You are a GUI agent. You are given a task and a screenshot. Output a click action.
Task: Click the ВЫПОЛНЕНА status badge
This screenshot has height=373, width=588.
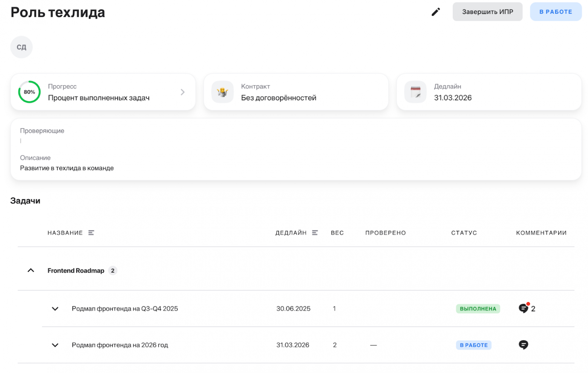[x=478, y=309]
